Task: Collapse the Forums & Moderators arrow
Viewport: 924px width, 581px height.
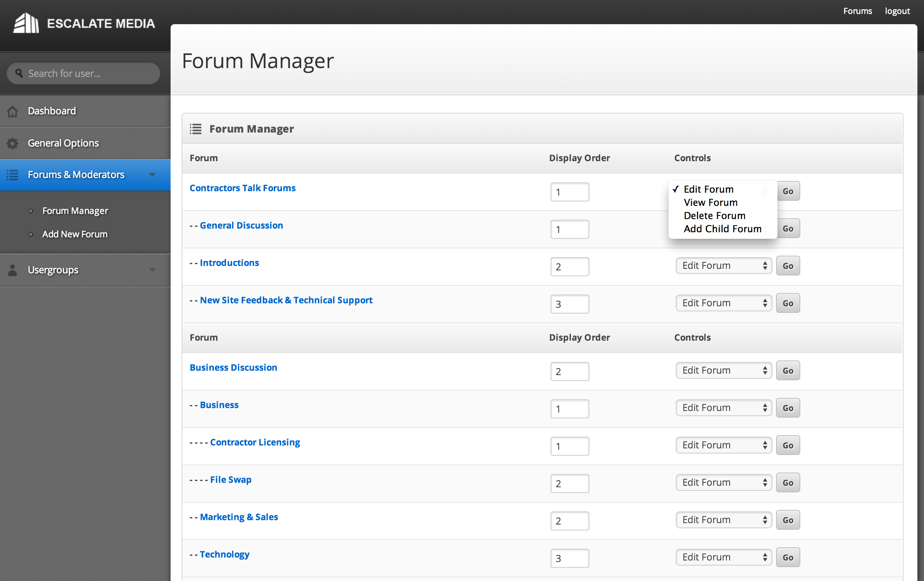Action: [152, 175]
